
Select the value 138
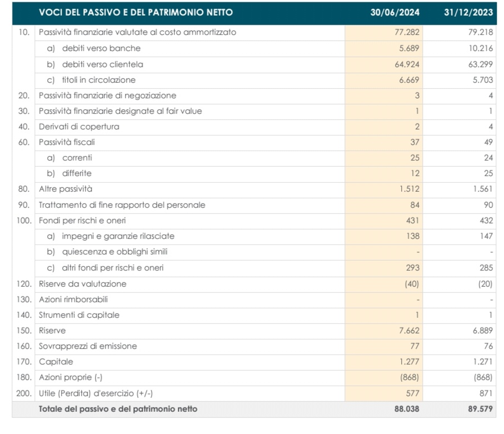(413, 236)
